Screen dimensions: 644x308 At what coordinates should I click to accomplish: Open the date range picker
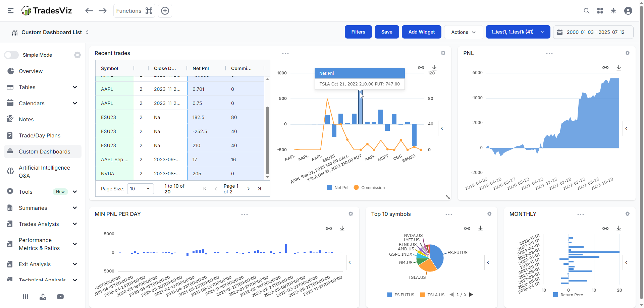click(593, 32)
